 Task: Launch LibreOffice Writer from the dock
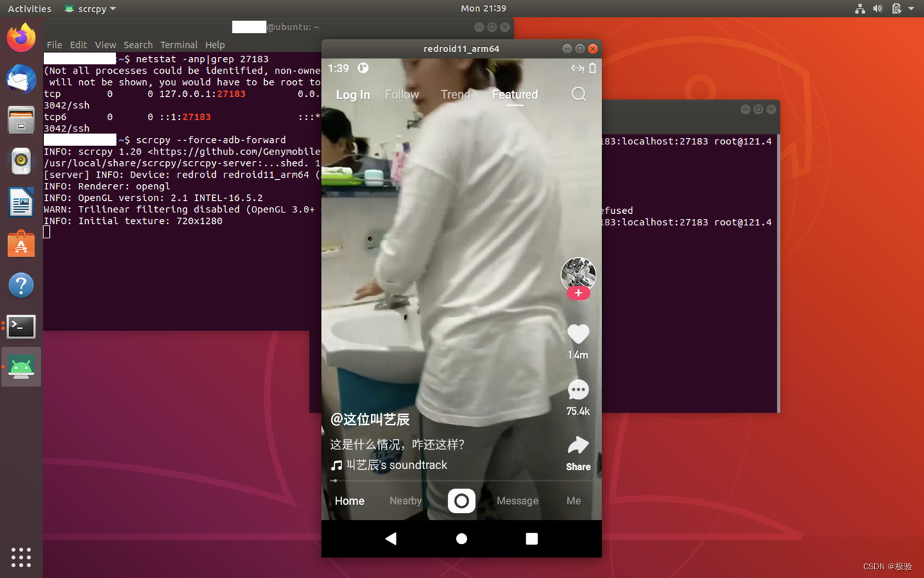(x=21, y=202)
